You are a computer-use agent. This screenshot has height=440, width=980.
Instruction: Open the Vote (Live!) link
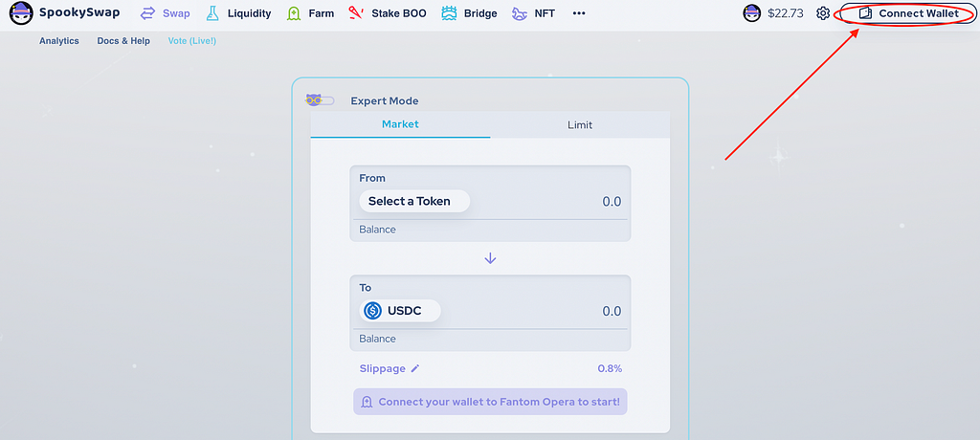coord(191,41)
